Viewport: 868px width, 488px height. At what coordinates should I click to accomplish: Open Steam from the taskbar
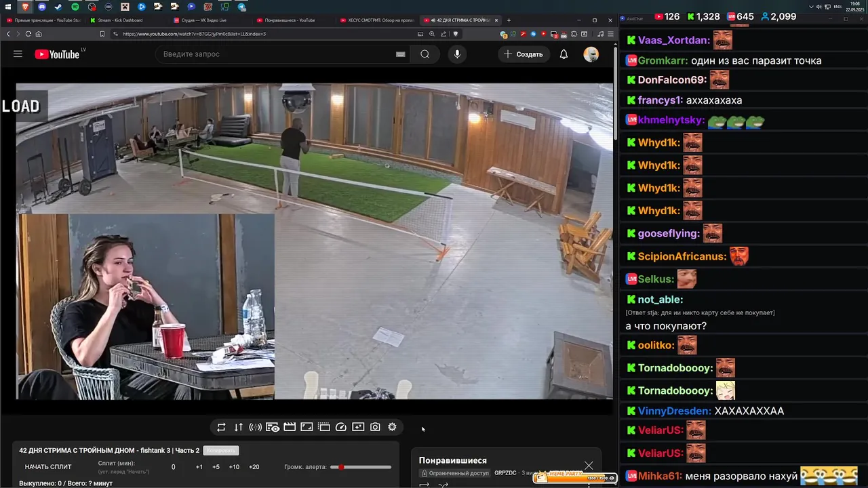pyautogui.click(x=58, y=7)
